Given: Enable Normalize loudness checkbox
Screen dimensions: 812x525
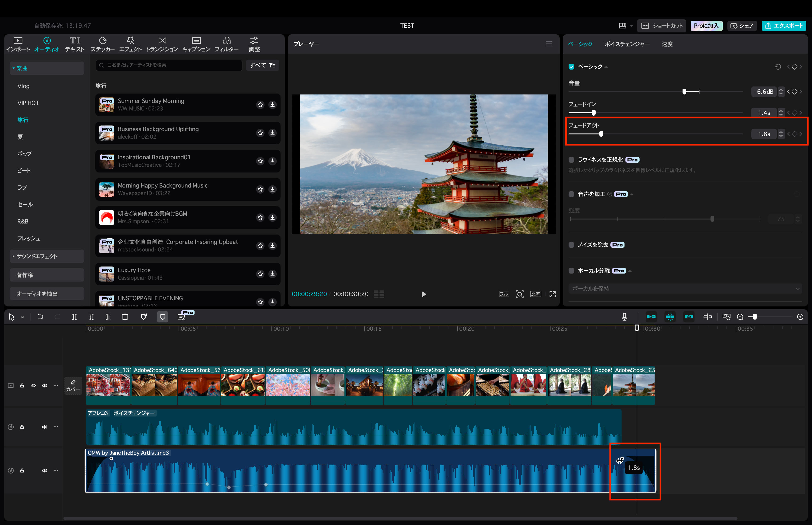Looking at the screenshot, I should tap(571, 160).
